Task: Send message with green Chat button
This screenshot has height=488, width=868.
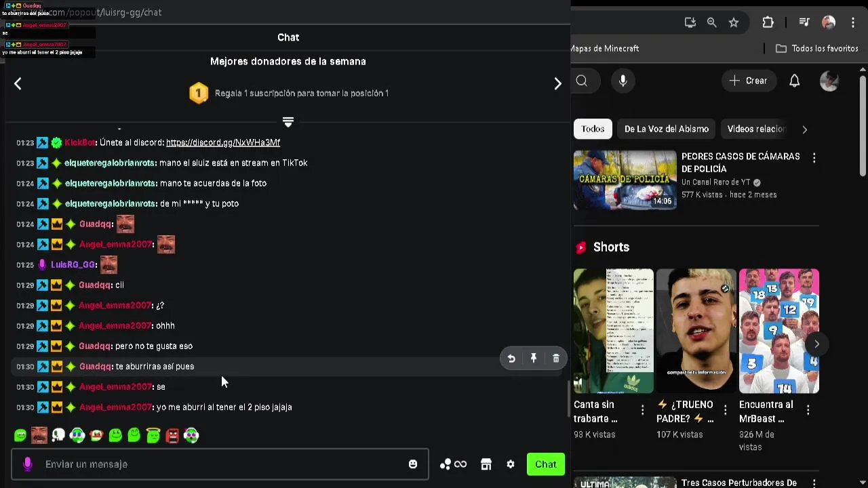Action: [x=546, y=464]
